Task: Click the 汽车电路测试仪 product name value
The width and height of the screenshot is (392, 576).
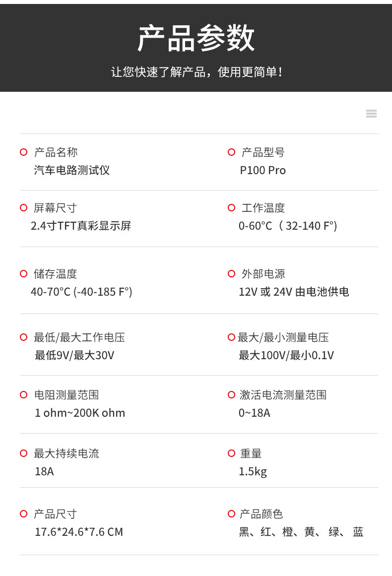Action: click(x=72, y=171)
